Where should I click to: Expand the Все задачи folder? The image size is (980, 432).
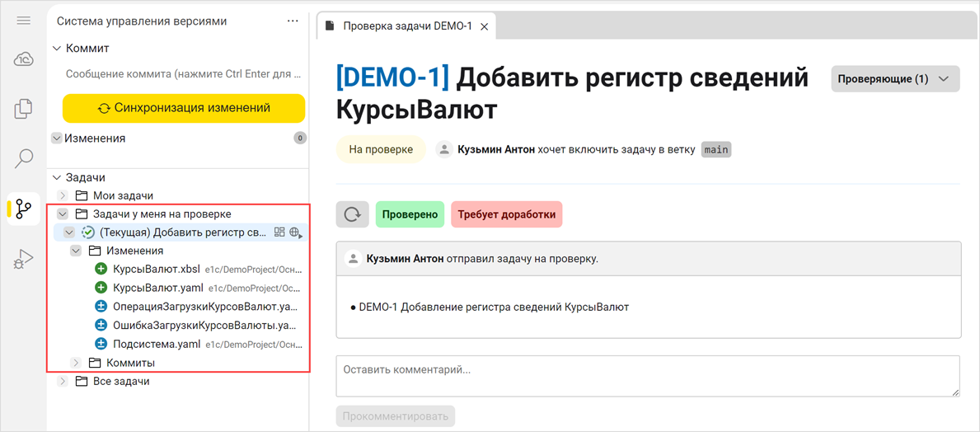(63, 381)
